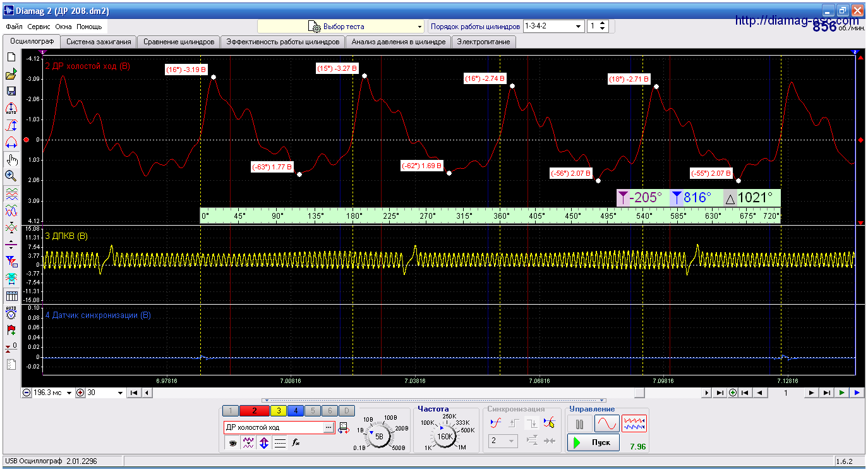Click the horizontal timeline scrollbar thumb
868x469 pixels.
[640, 393]
